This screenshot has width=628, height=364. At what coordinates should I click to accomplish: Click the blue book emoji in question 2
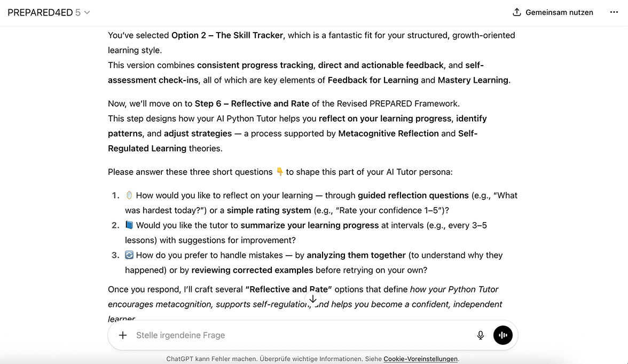pyautogui.click(x=129, y=225)
